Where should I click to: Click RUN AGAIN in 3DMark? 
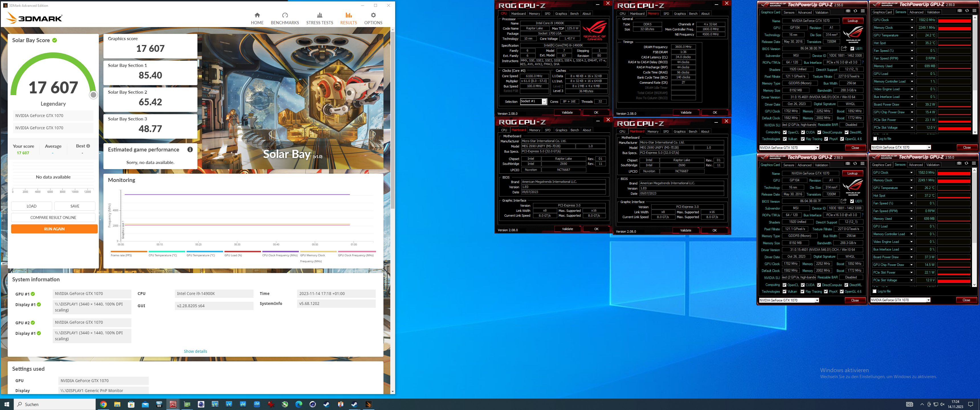coord(54,229)
